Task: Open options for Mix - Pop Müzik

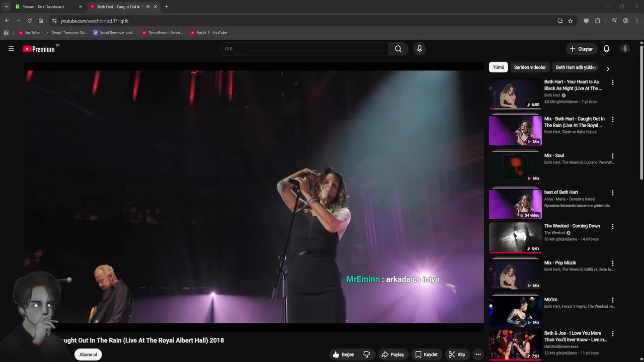Action: tap(612, 263)
